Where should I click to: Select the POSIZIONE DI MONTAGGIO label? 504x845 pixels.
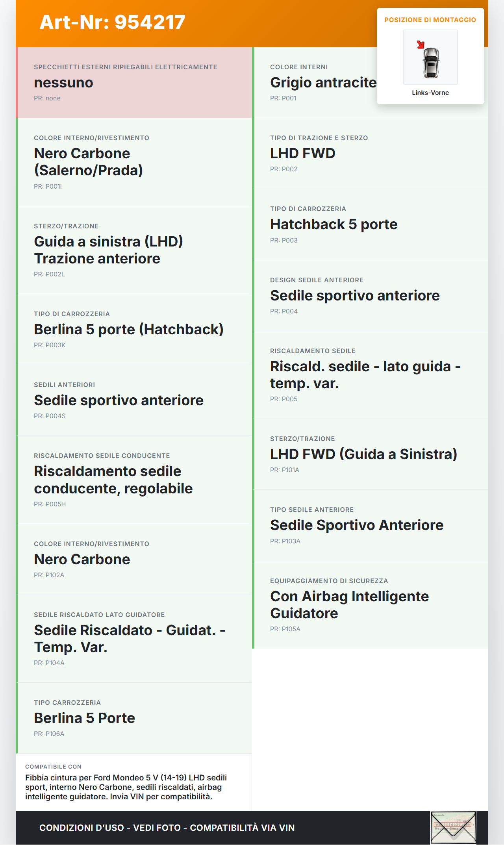(430, 20)
